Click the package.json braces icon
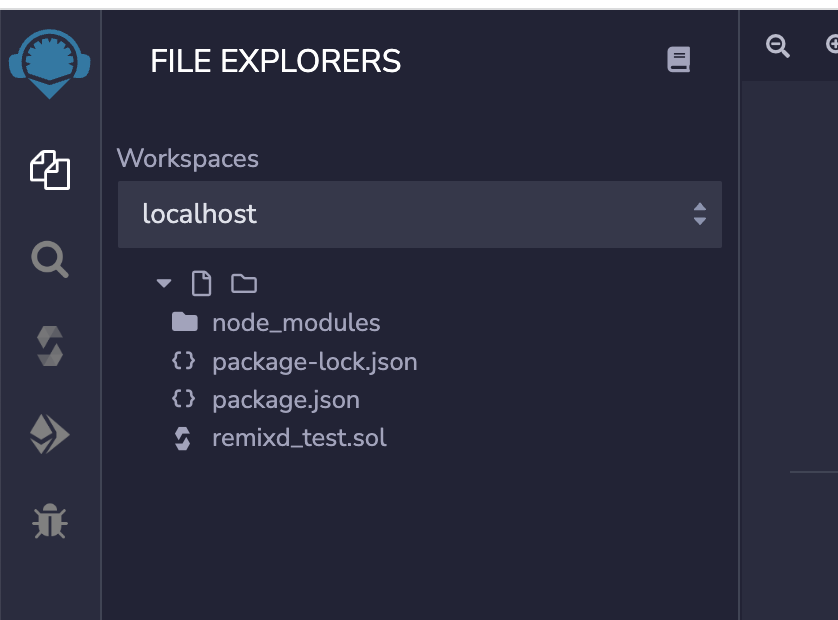 tap(183, 398)
